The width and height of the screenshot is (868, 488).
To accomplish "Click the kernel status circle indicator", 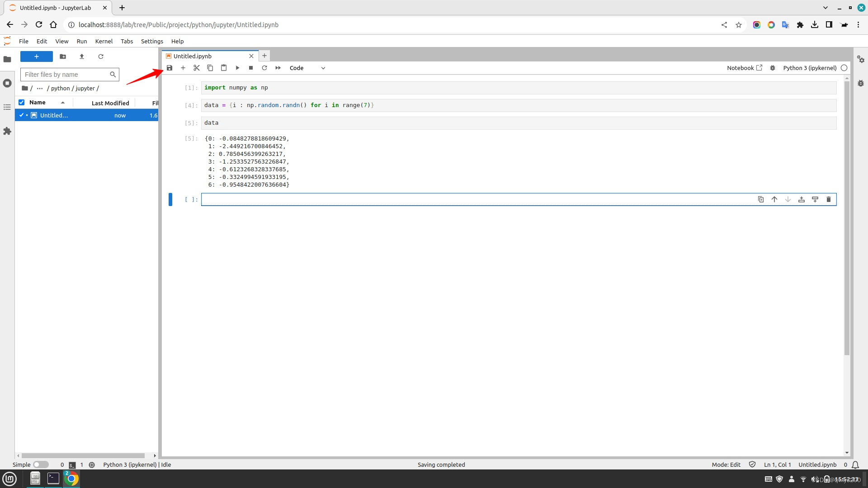I will pyautogui.click(x=844, y=68).
